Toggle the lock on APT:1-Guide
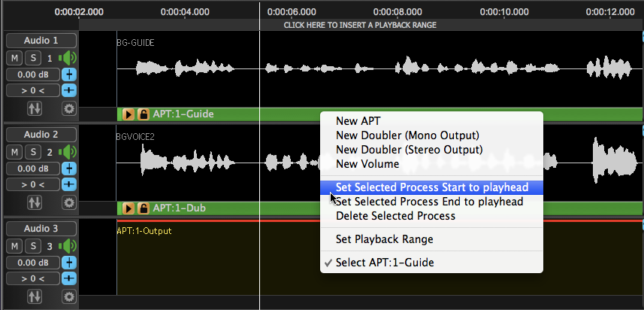 pos(143,114)
